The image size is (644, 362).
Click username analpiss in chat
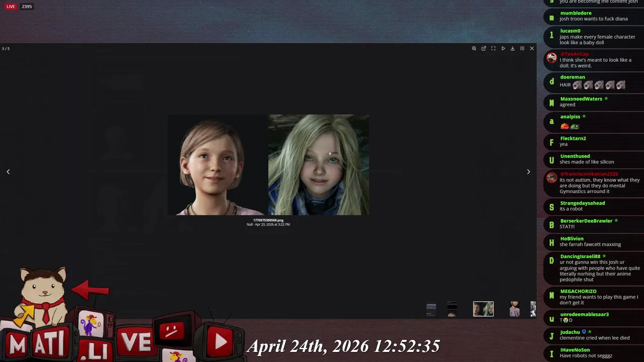[x=570, y=117]
